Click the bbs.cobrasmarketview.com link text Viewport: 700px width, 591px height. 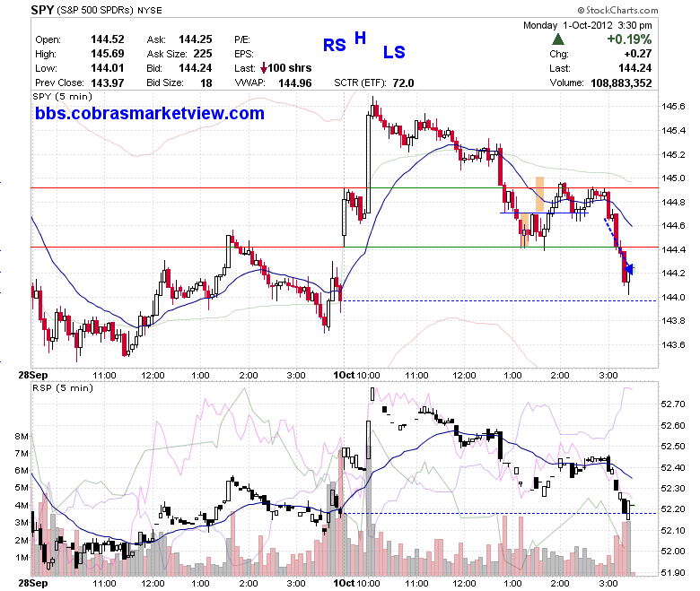click(x=150, y=113)
